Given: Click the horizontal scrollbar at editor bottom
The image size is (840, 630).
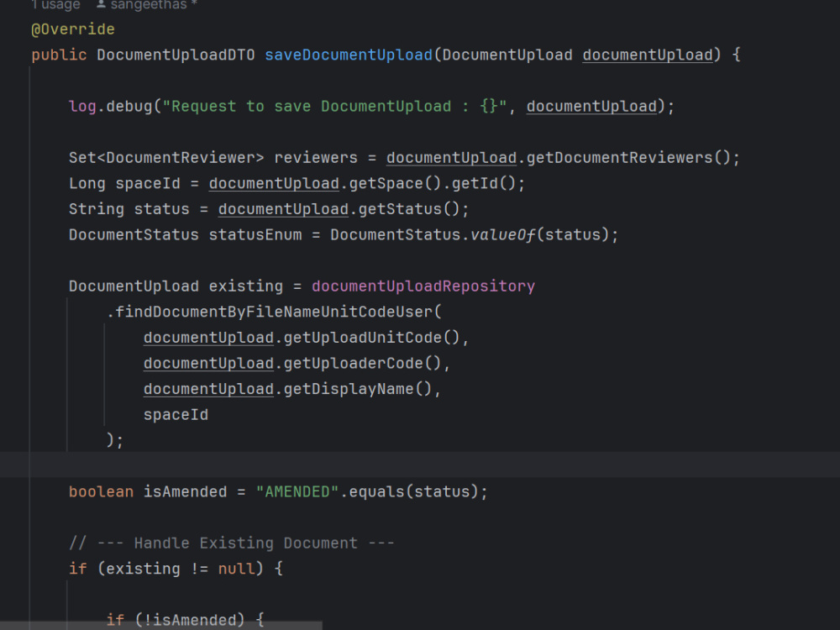Looking at the screenshot, I should (x=160, y=626).
